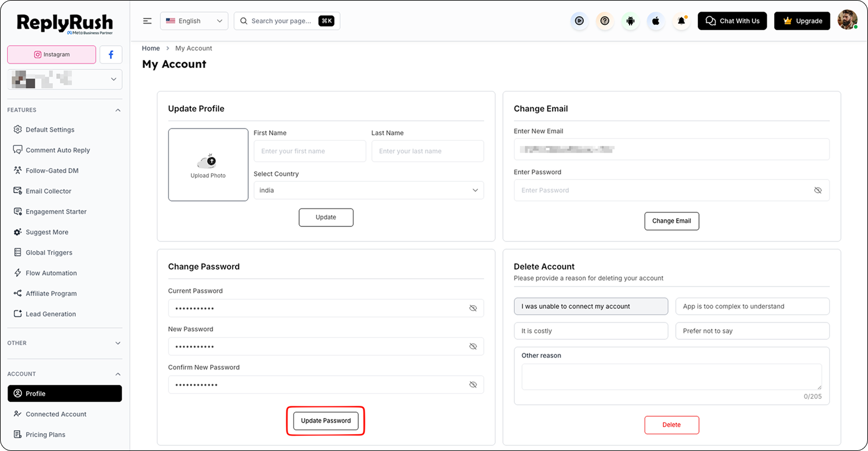Screen dimensions: 868x451
Task: Open the help question mark icon
Action: click(605, 21)
